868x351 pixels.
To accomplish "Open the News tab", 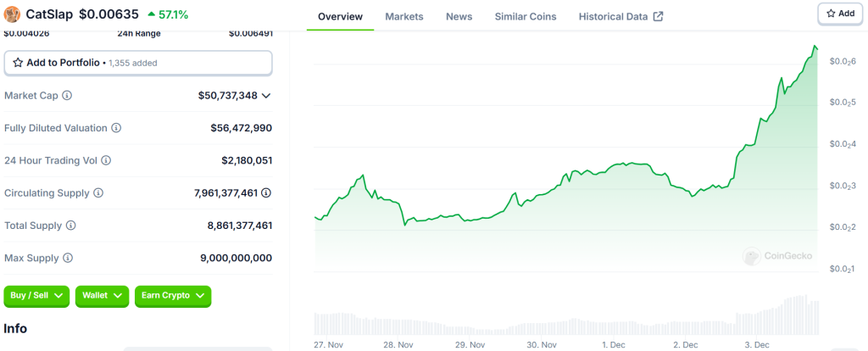I will (x=459, y=16).
